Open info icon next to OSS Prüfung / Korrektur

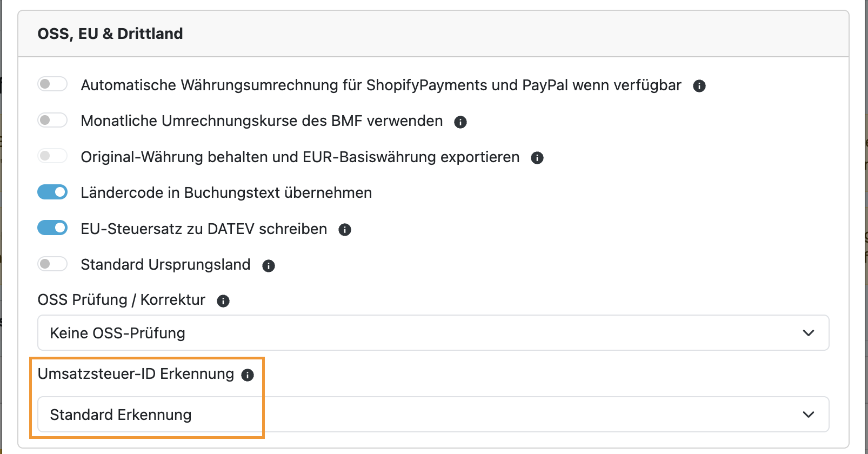[x=223, y=301]
